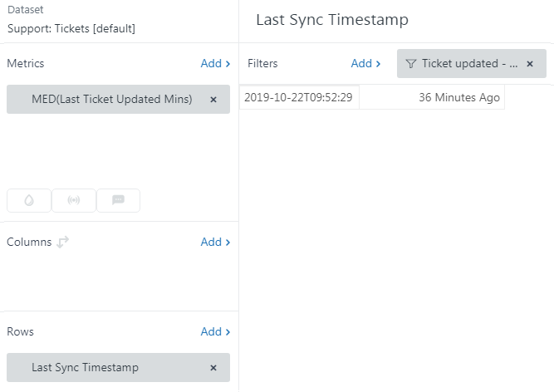This screenshot has height=392, width=554.
Task: Add a new metric
Action: click(215, 63)
